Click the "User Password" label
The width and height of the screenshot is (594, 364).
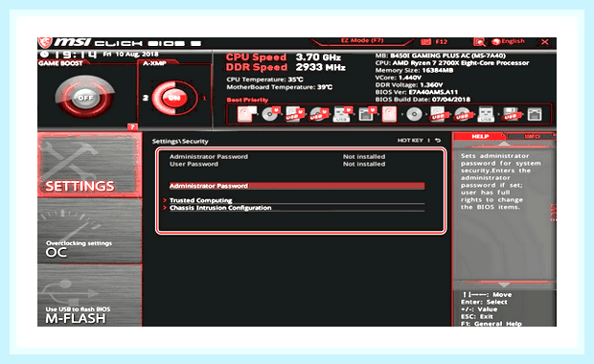[194, 164]
